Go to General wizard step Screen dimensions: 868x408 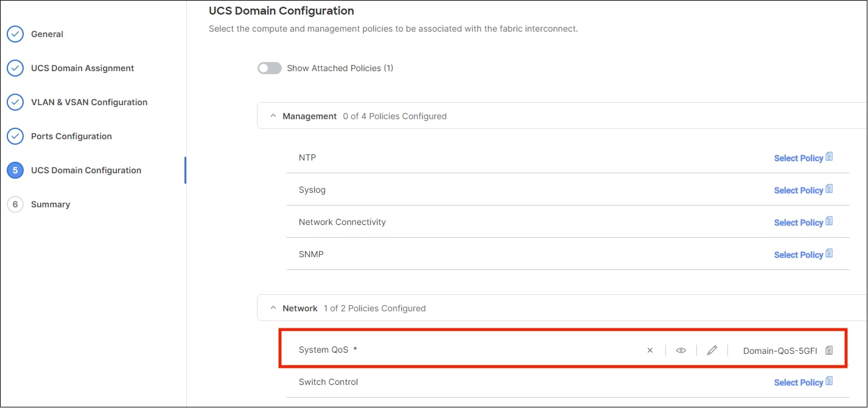[47, 34]
